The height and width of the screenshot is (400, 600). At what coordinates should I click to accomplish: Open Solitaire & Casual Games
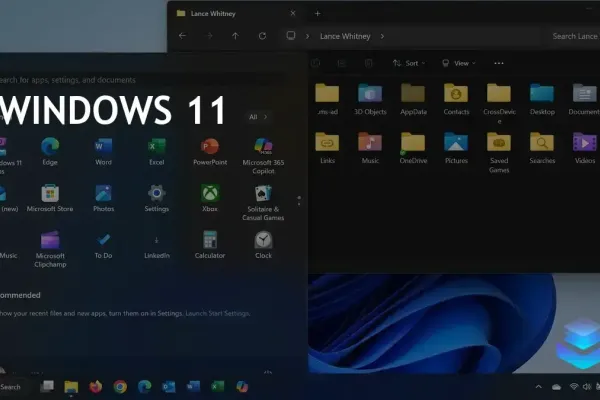point(263,202)
